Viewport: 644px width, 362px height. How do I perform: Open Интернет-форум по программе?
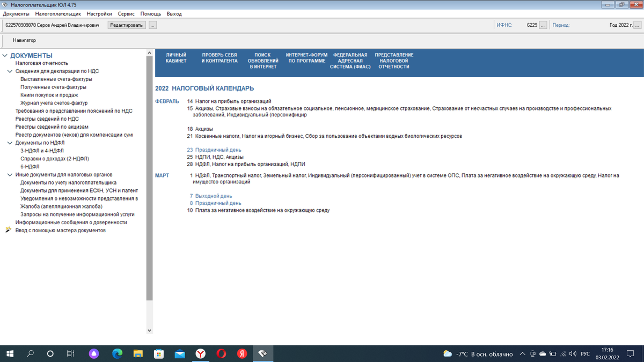tap(306, 58)
